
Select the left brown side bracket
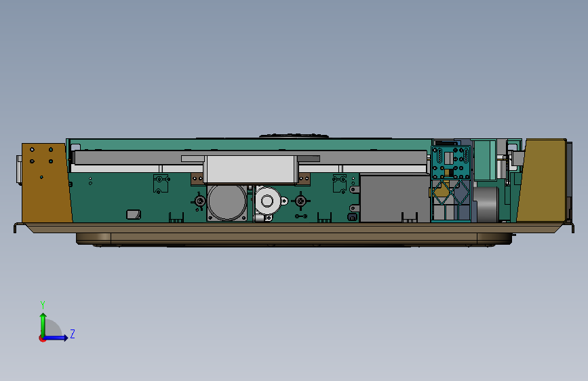46,182
